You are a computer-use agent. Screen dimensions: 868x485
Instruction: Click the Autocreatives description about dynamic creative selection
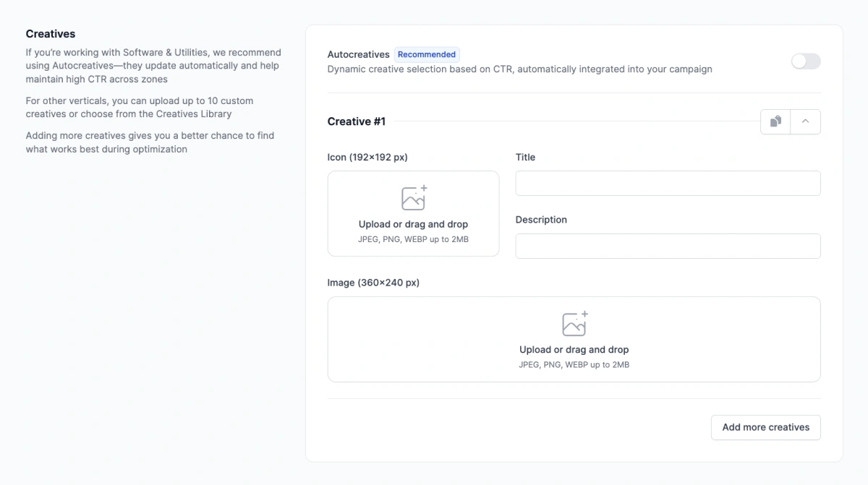tap(519, 69)
